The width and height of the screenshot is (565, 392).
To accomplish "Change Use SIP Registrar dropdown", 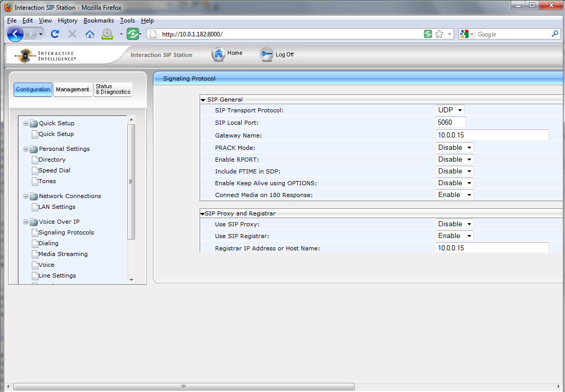I will [x=454, y=236].
